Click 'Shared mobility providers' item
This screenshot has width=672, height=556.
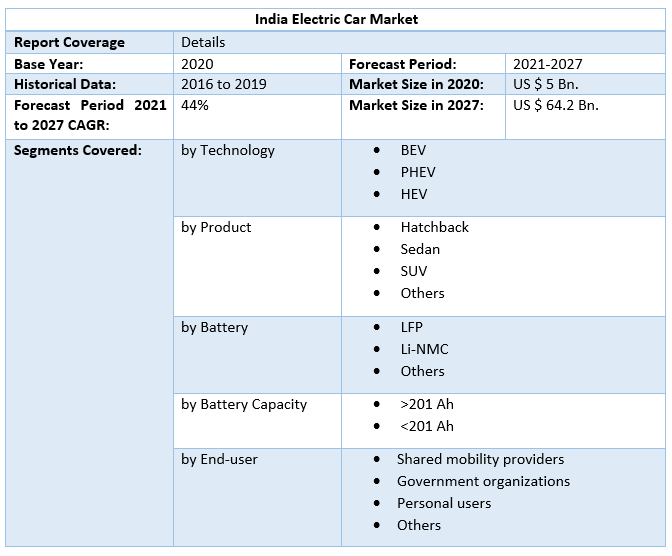(x=480, y=459)
